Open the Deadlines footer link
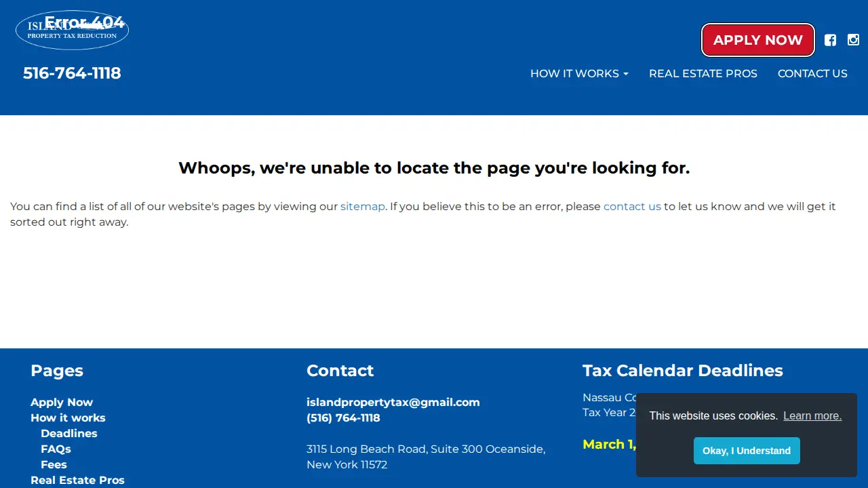 [69, 433]
